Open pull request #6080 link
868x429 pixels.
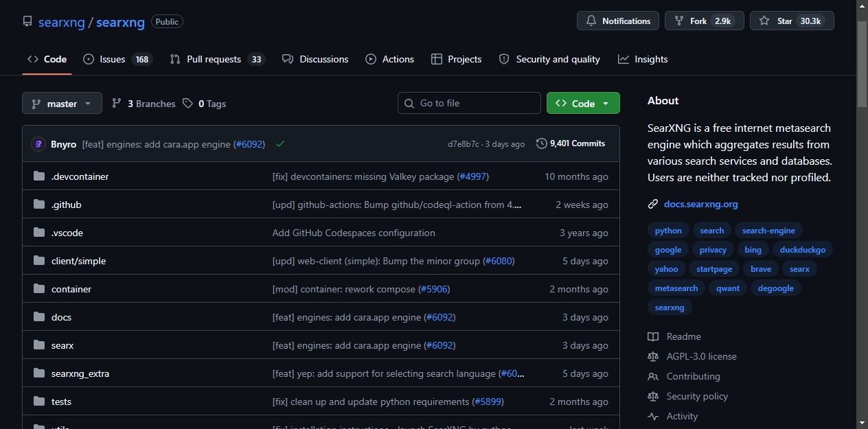pyautogui.click(x=499, y=261)
